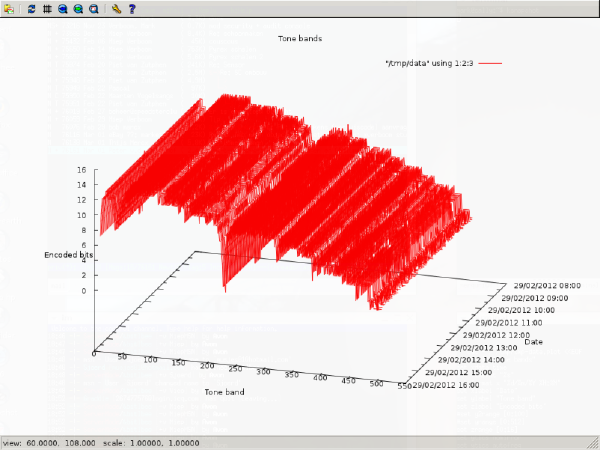Apply previous zoom settings (blue arrow magnifier)
The height and width of the screenshot is (450, 600).
pyautogui.click(x=63, y=9)
